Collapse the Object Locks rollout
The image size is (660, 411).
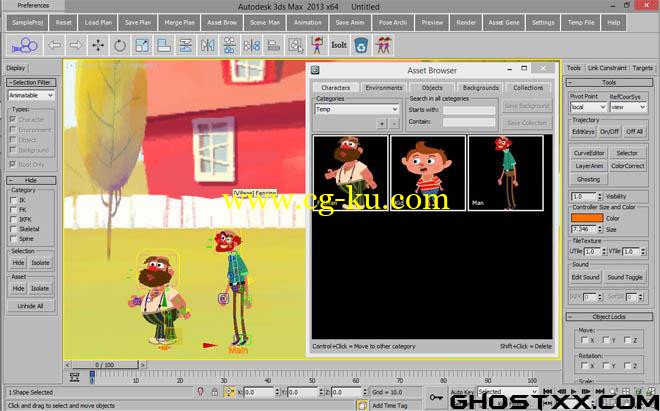pos(609,317)
